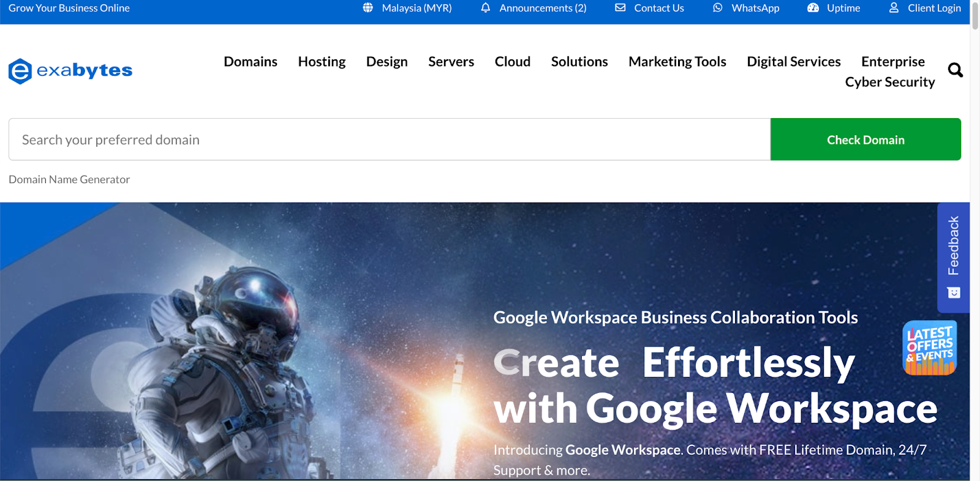Open the Cyber Security menu

pyautogui.click(x=890, y=82)
